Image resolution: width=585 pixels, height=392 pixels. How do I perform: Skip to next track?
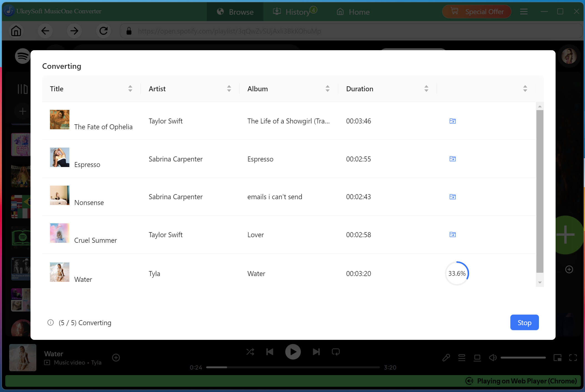click(316, 352)
